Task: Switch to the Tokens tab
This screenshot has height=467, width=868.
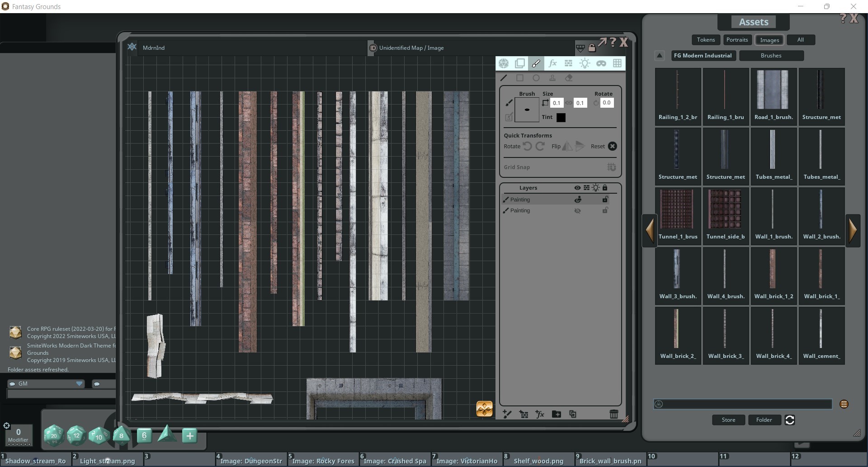Action: (706, 40)
